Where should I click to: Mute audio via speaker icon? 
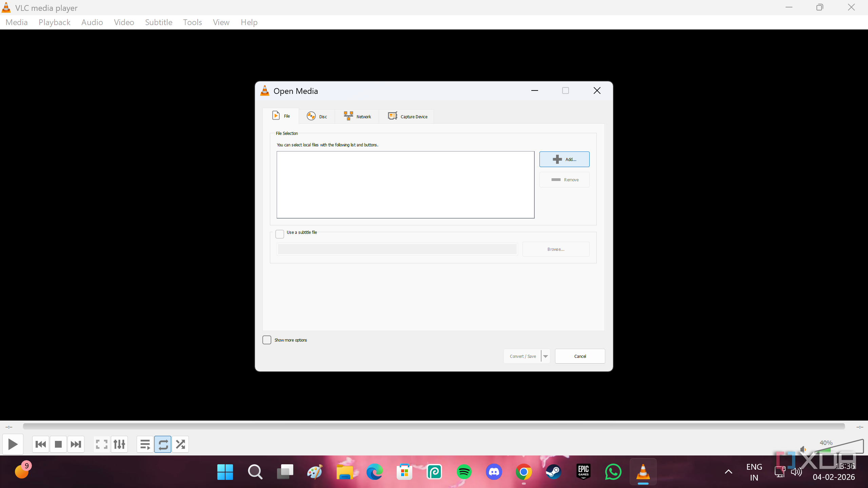tap(803, 449)
